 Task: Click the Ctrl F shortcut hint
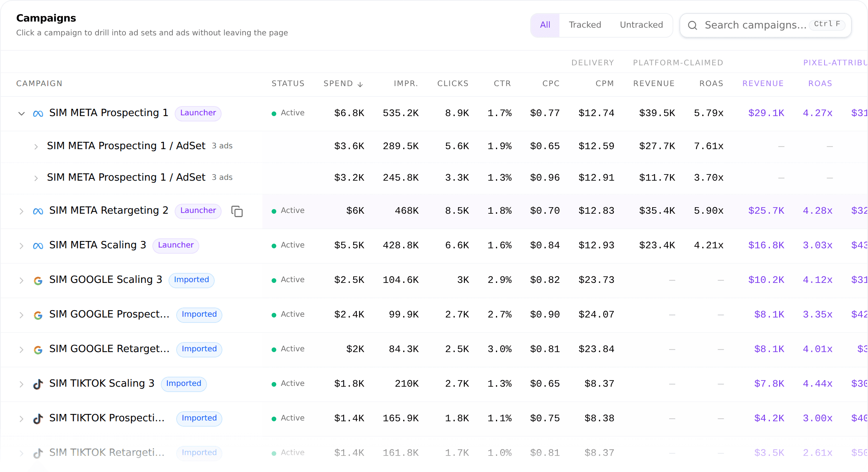827,24
